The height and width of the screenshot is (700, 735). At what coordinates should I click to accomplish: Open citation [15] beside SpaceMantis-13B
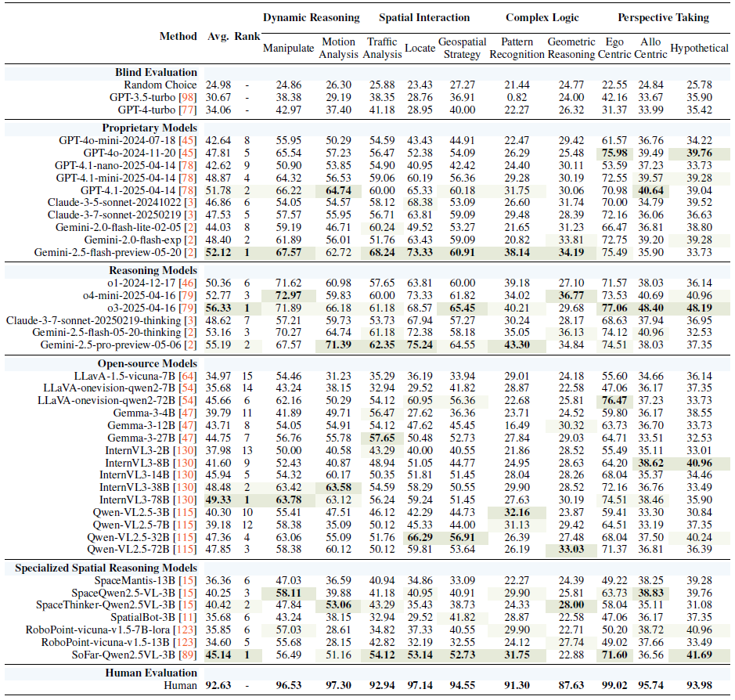(188, 581)
